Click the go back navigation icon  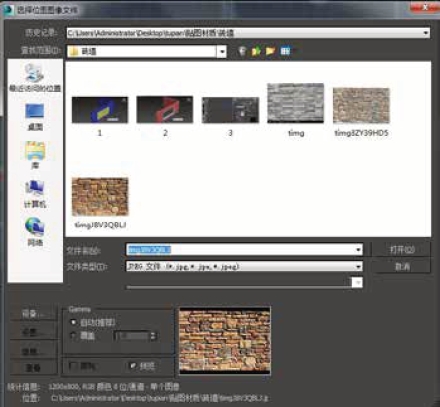[242, 51]
